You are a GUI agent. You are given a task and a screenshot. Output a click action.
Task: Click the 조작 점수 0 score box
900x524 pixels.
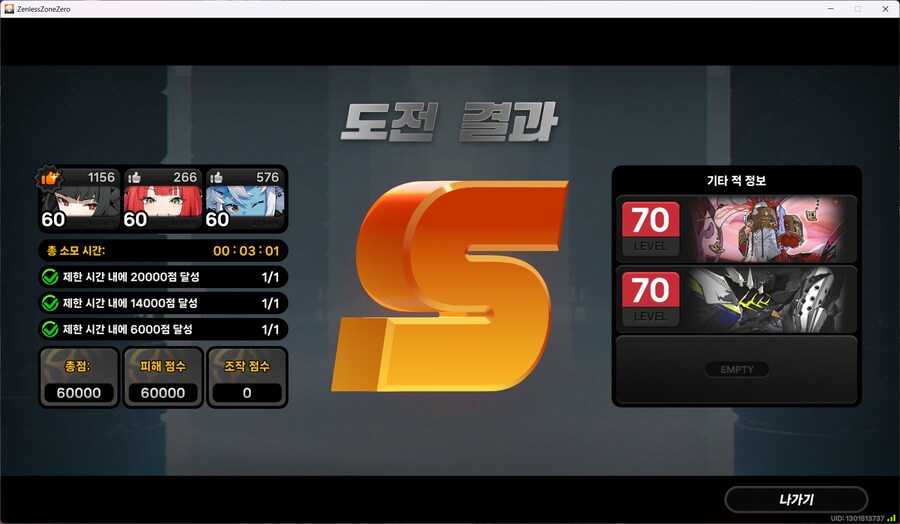point(247,377)
